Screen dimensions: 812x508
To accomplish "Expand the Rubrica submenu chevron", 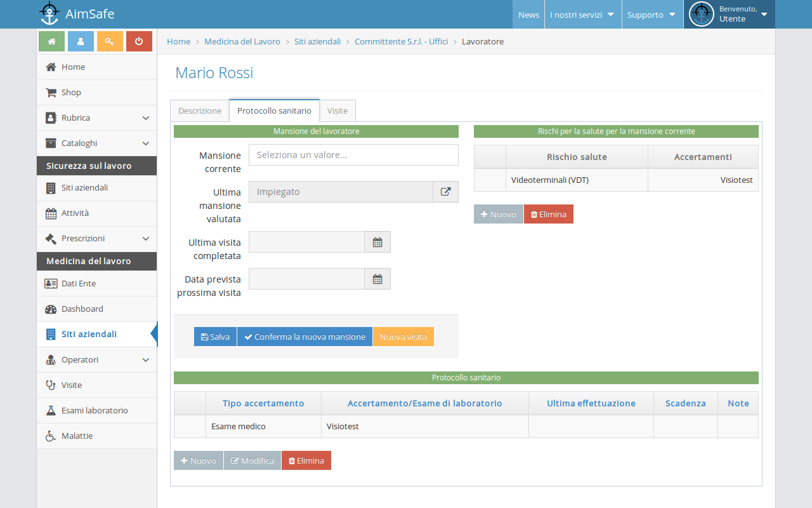I will point(146,118).
